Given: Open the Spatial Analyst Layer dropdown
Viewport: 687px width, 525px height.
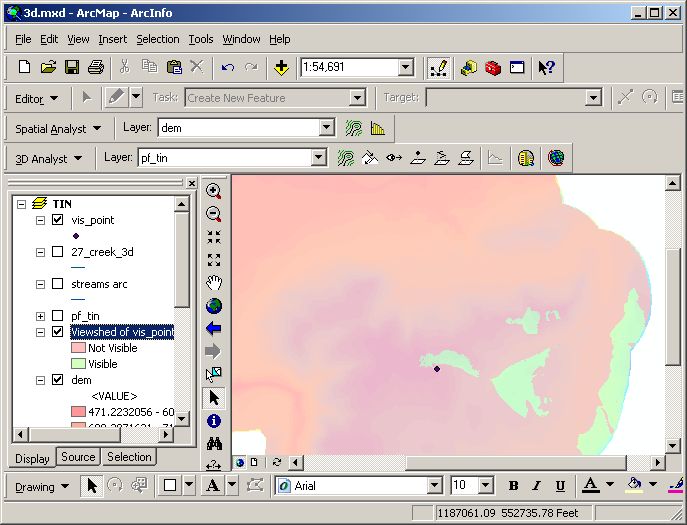Looking at the screenshot, I should (x=326, y=128).
